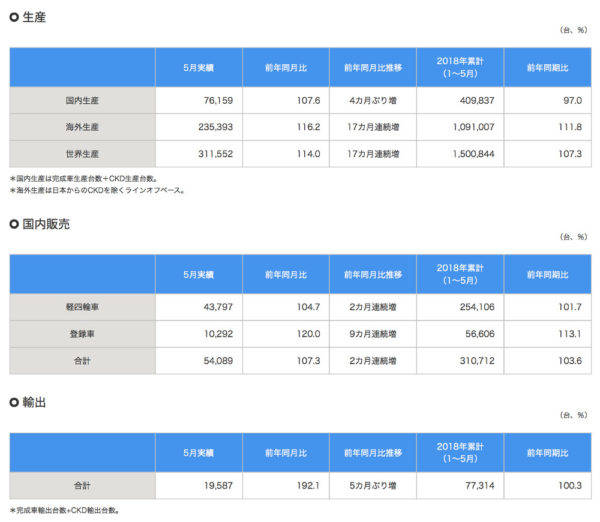Click the 生産 section heading
The width and height of the screenshot is (600, 522).
[34, 17]
